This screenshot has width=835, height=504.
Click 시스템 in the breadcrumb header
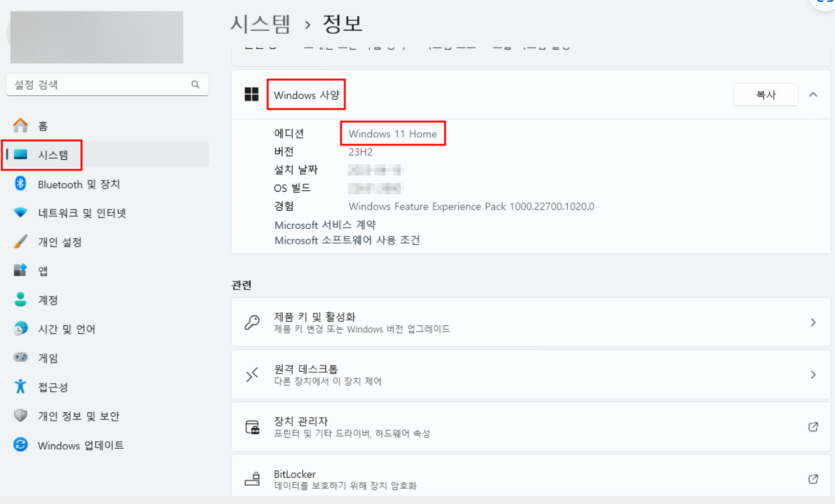point(261,24)
